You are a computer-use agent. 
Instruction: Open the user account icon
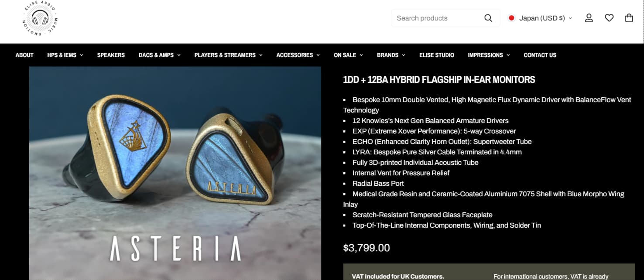pyautogui.click(x=589, y=18)
